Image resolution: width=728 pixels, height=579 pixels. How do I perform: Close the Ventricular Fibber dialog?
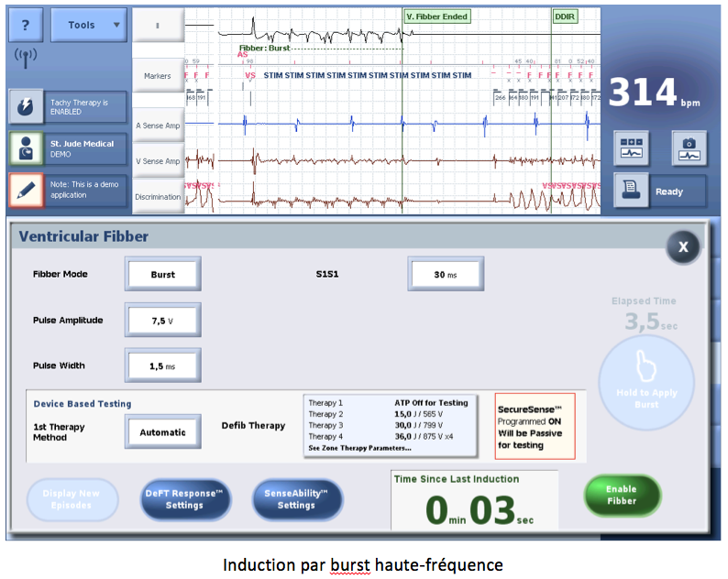(x=681, y=246)
